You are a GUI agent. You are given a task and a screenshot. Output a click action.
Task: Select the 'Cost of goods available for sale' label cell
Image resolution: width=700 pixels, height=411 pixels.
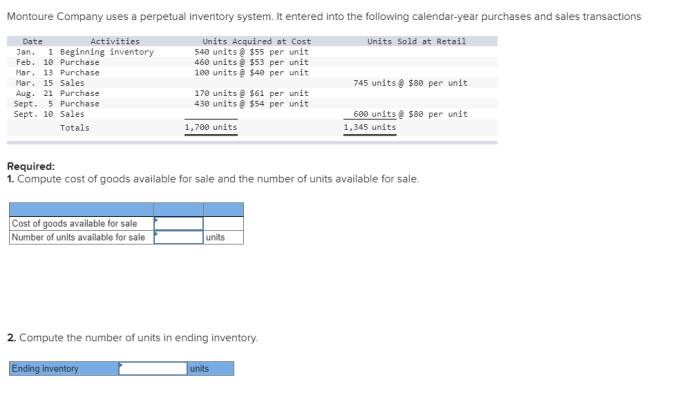click(x=82, y=224)
